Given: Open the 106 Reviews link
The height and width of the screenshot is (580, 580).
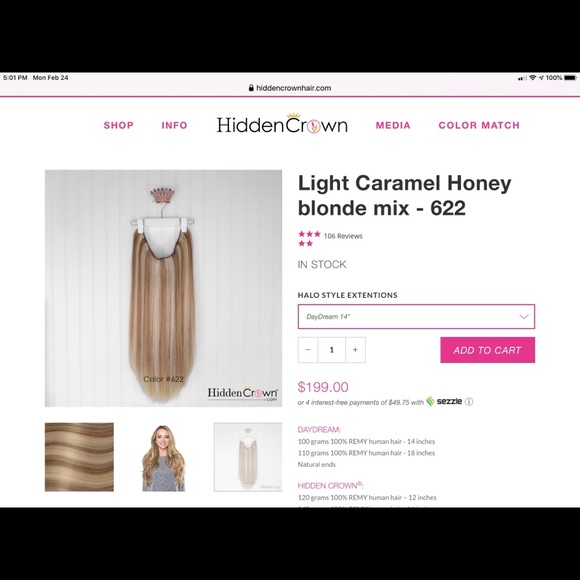Looking at the screenshot, I should pos(343,236).
